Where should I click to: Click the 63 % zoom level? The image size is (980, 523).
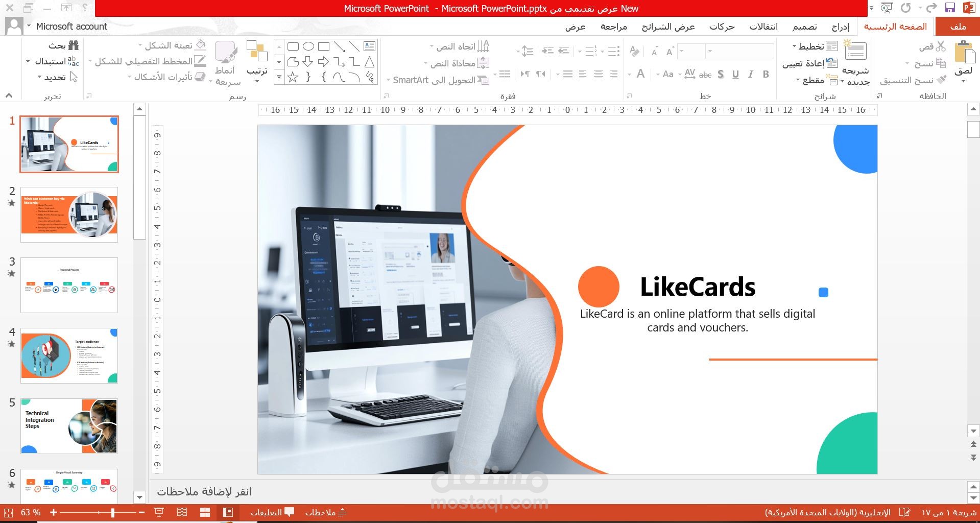point(30,512)
